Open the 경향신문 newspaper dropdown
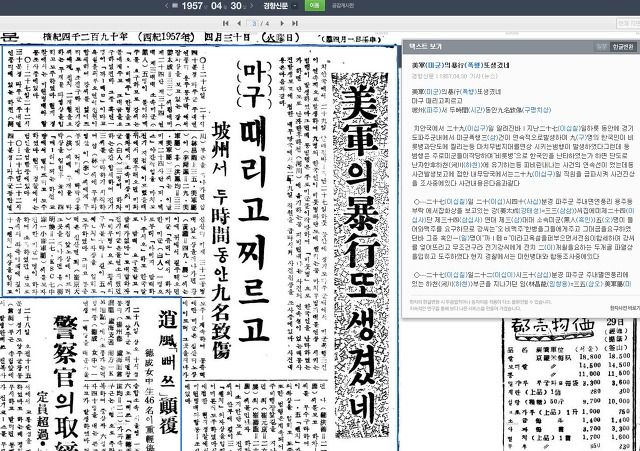 280,6
